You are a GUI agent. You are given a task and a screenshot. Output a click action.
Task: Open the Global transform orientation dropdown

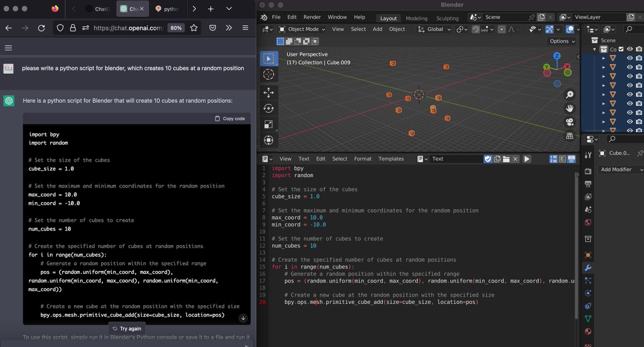tap(434, 29)
